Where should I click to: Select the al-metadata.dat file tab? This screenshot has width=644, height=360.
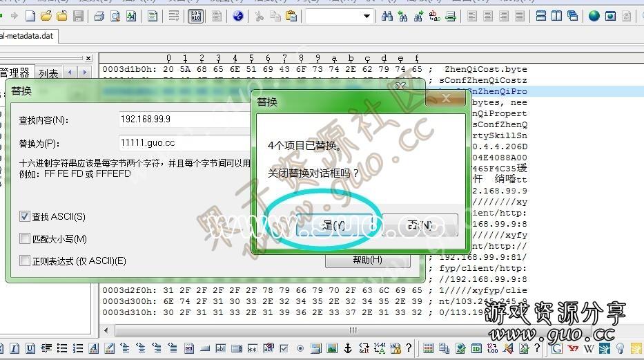point(26,35)
